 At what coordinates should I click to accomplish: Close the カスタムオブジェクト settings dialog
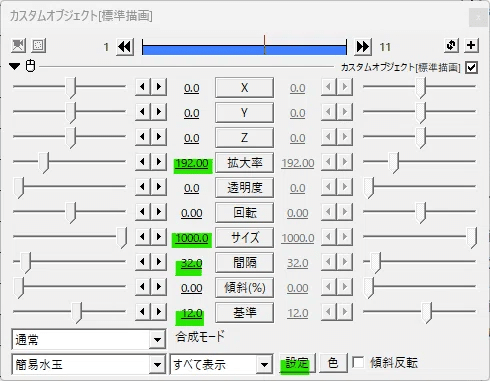click(478, 18)
